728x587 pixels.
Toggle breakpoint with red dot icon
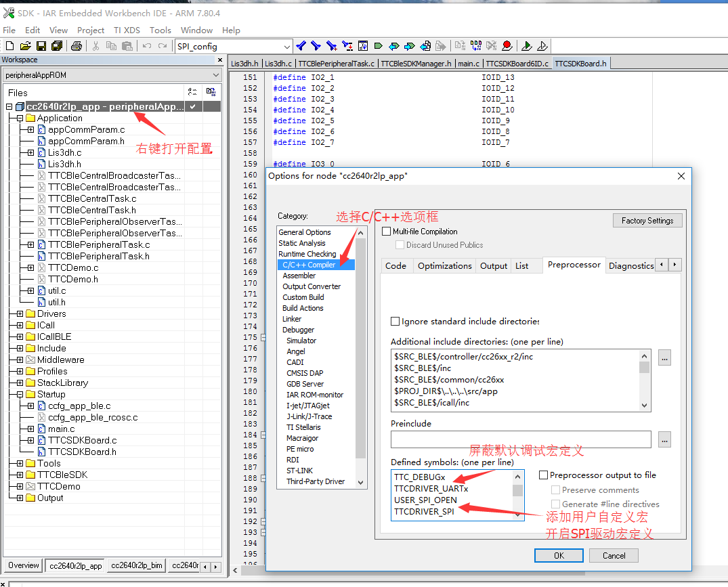click(507, 46)
